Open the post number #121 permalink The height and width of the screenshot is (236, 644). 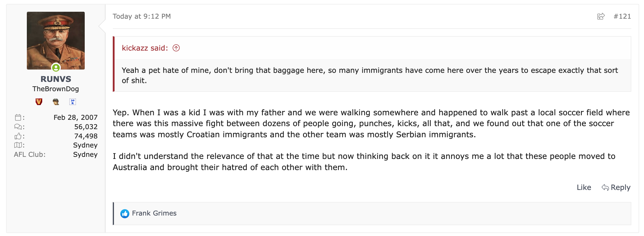coord(622,16)
